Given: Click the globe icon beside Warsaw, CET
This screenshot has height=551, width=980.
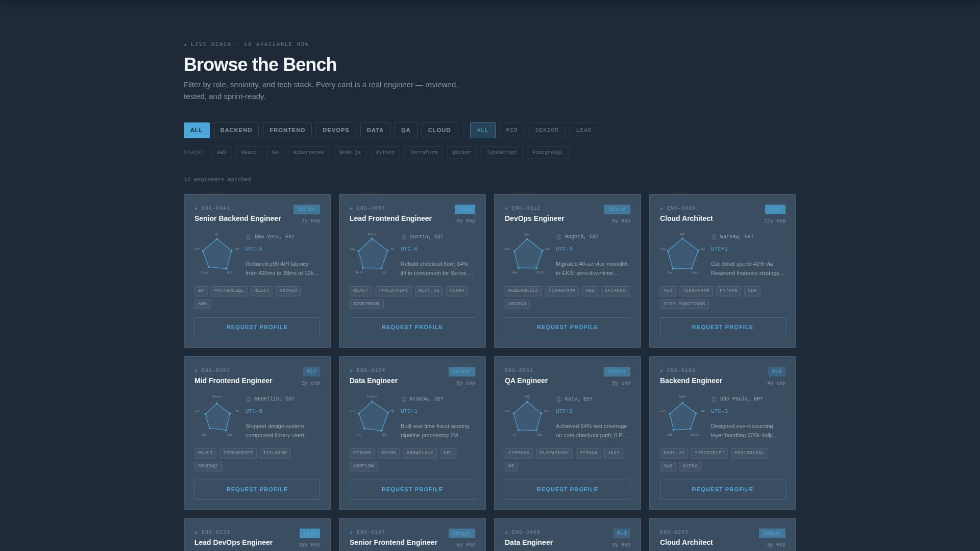Looking at the screenshot, I should pyautogui.click(x=714, y=237).
